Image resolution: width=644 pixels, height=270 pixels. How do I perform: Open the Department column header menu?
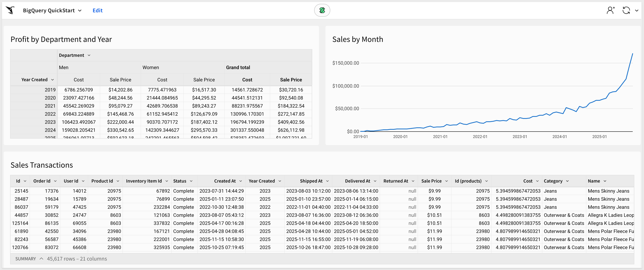point(89,55)
